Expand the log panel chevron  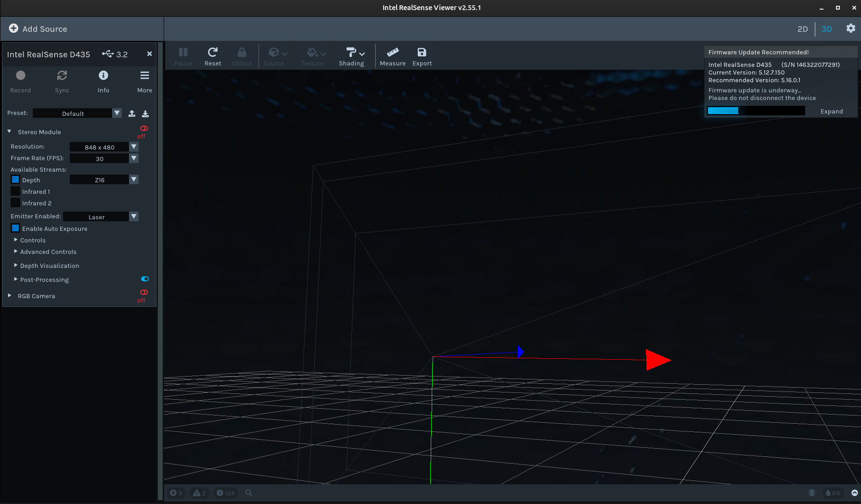tap(854, 493)
